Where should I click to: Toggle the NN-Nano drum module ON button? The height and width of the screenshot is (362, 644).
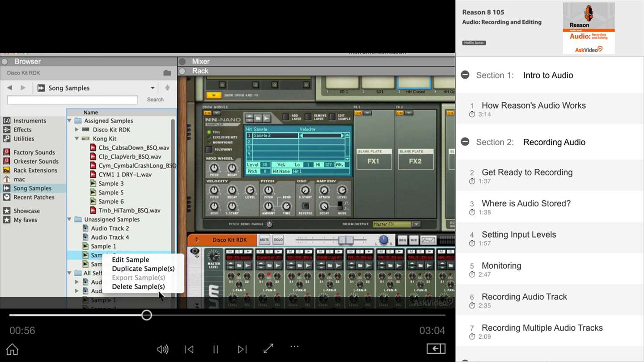(208, 113)
